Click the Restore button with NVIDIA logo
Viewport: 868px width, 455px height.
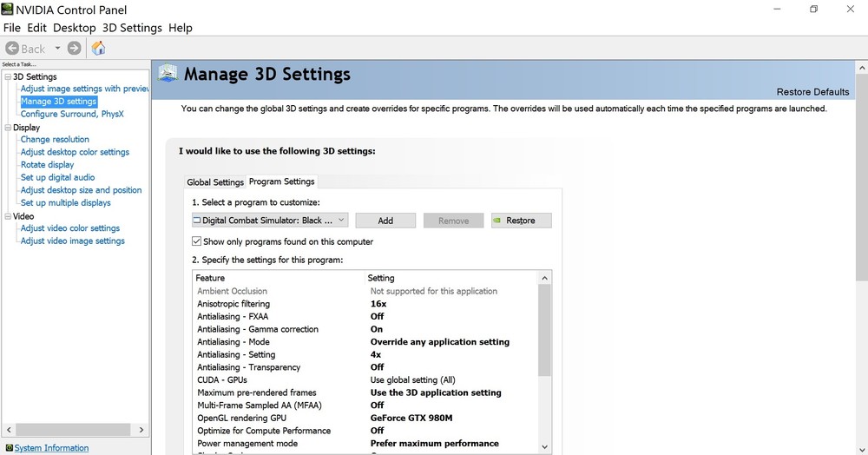click(x=521, y=221)
